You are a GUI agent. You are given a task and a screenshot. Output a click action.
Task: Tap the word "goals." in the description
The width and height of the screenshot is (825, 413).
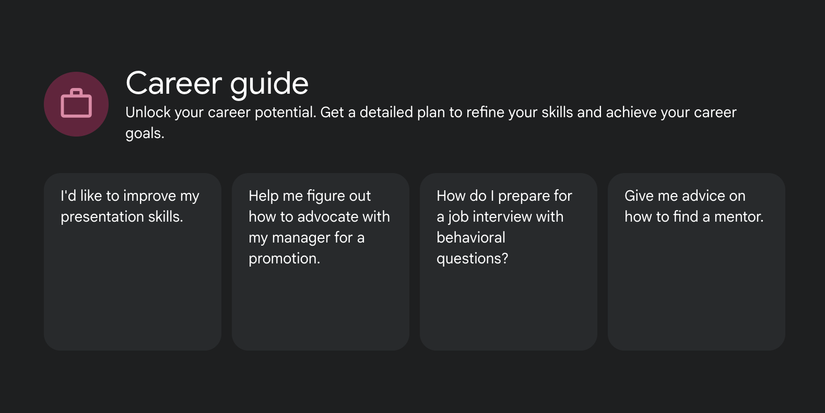tap(145, 133)
